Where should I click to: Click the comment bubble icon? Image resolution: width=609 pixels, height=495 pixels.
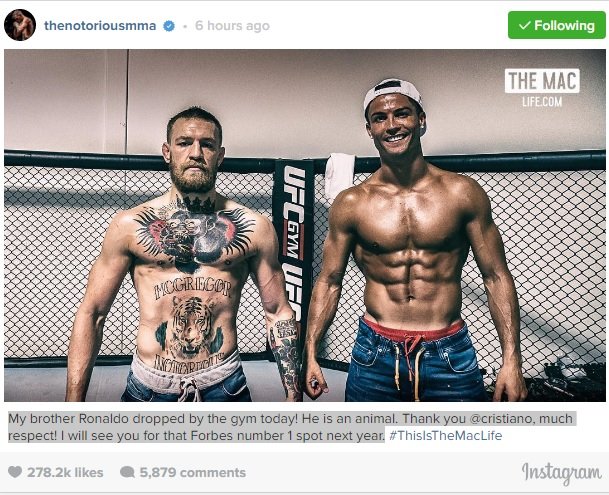click(127, 472)
